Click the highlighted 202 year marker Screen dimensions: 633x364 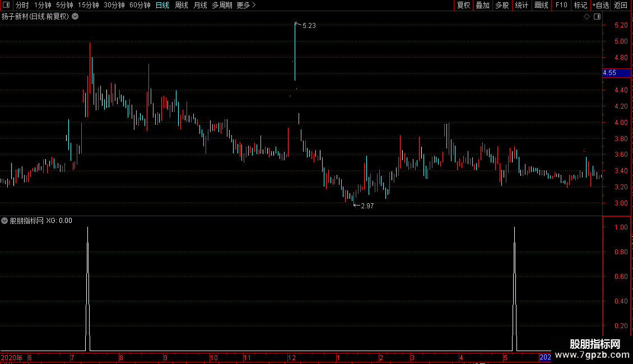[x=545, y=357]
